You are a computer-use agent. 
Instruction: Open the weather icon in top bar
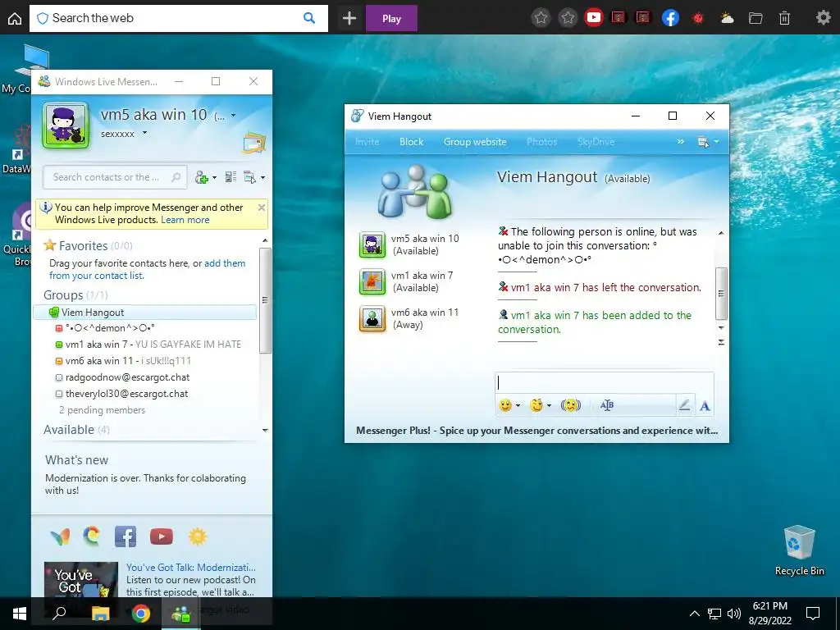pos(727,18)
